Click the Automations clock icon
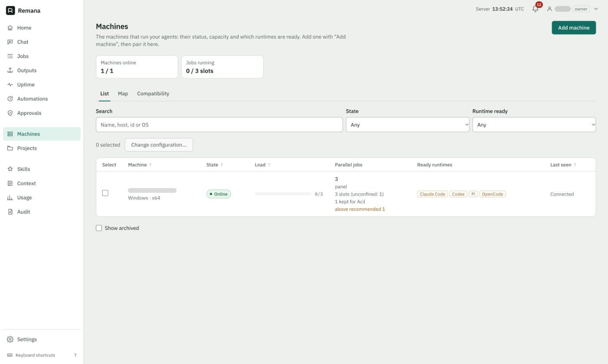 point(10,99)
